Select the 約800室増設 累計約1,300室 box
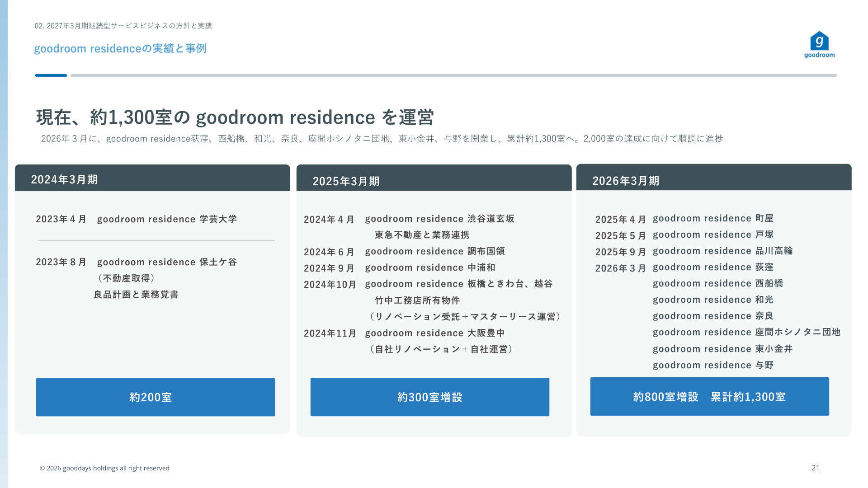 pyautogui.click(x=710, y=396)
